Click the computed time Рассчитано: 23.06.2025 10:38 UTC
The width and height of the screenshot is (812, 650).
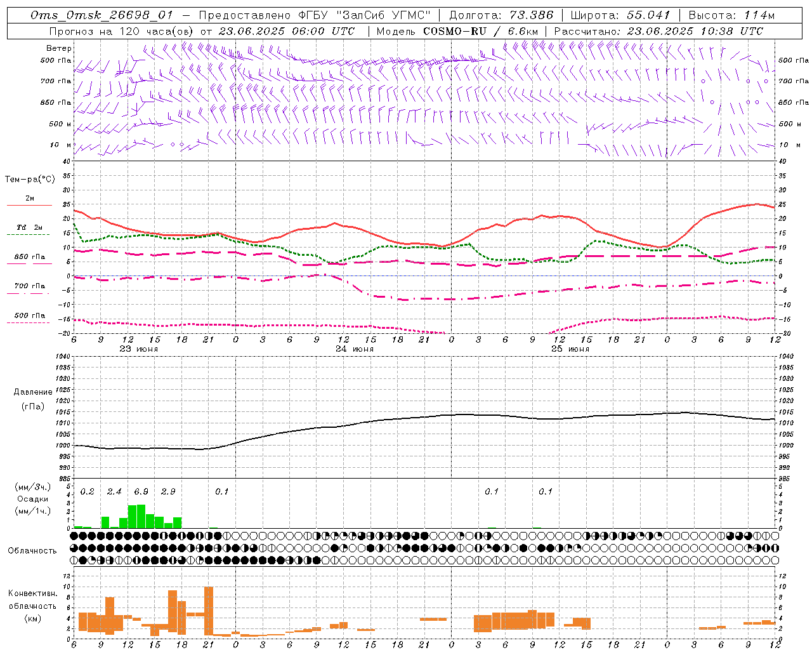[658, 31]
